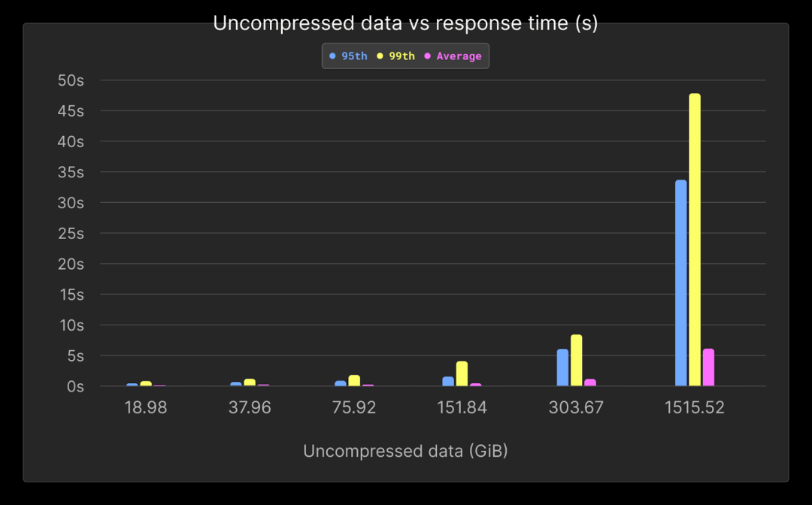812x505 pixels.
Task: Click the 18.98 x-axis label
Action: pyautogui.click(x=146, y=408)
